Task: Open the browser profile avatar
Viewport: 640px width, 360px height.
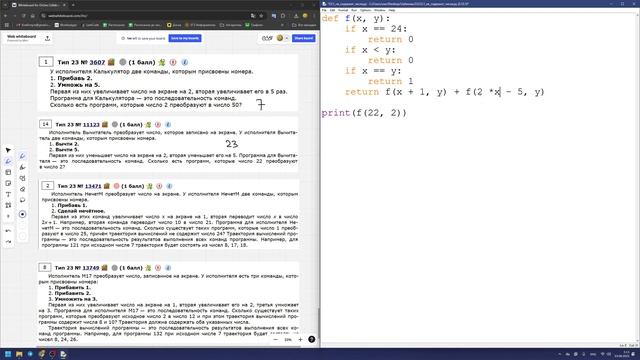Action: coord(305,16)
